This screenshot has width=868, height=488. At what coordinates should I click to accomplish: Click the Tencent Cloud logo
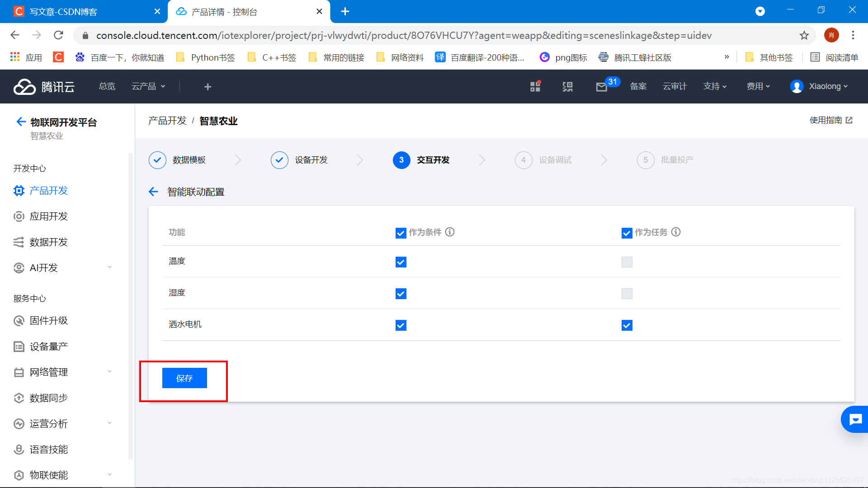[x=44, y=87]
